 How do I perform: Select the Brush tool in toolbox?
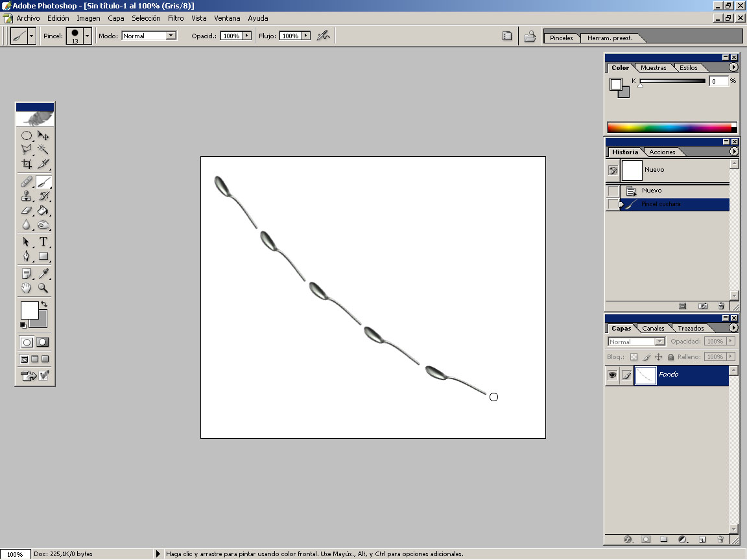click(43, 182)
